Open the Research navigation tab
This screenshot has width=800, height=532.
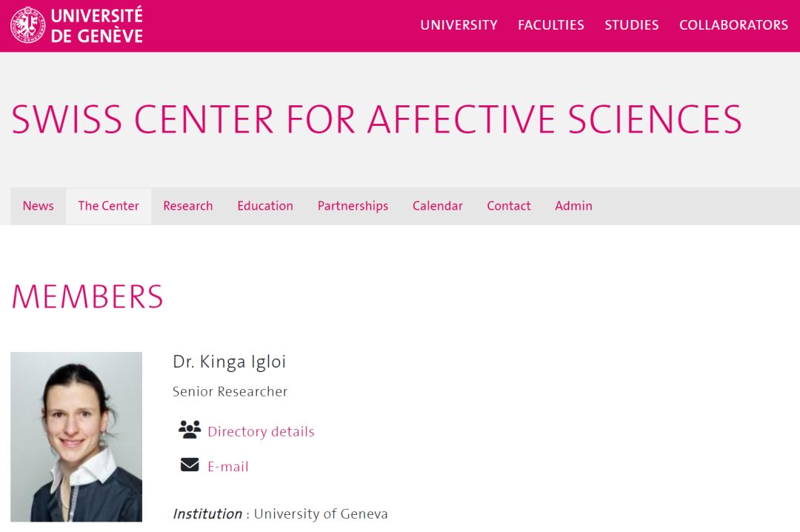coord(187,206)
